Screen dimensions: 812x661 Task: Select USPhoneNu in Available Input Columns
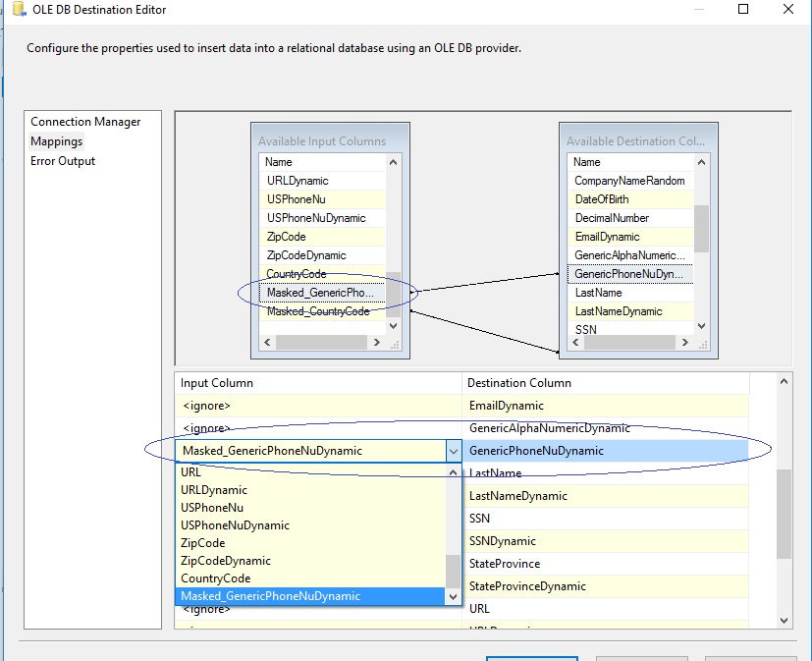tap(323, 199)
